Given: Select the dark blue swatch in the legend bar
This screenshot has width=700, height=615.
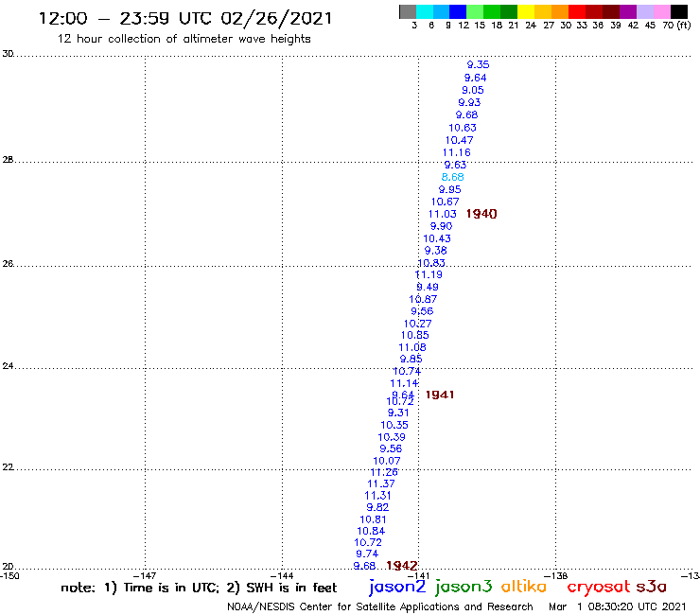Looking at the screenshot, I should pyautogui.click(x=458, y=11).
